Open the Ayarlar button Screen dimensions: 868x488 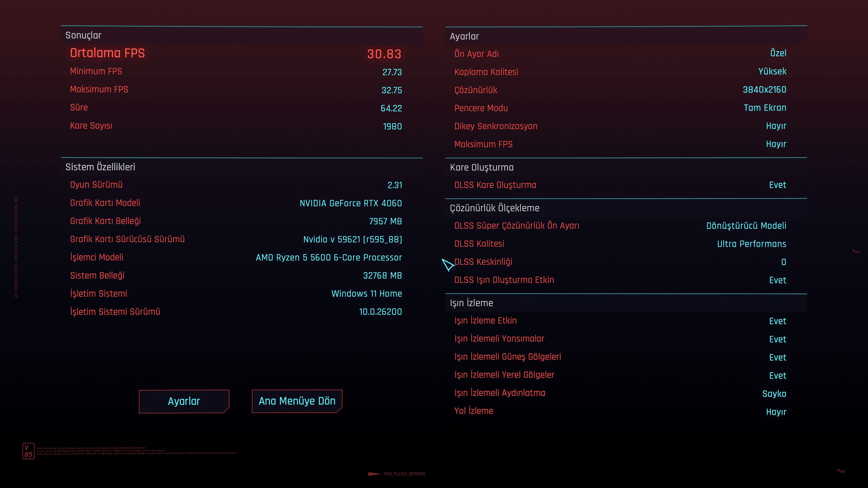click(184, 401)
